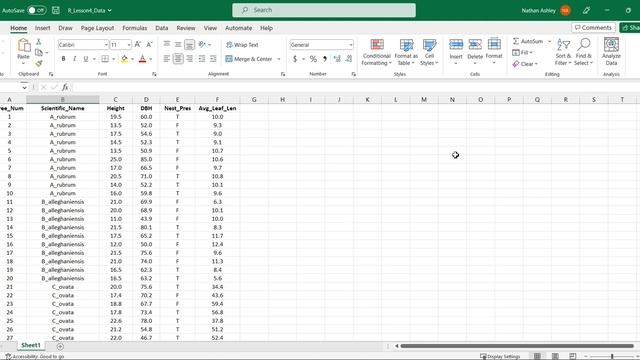The image size is (640, 360).
Task: Switch to Page Layout view in the status bar
Action: pos(555,356)
